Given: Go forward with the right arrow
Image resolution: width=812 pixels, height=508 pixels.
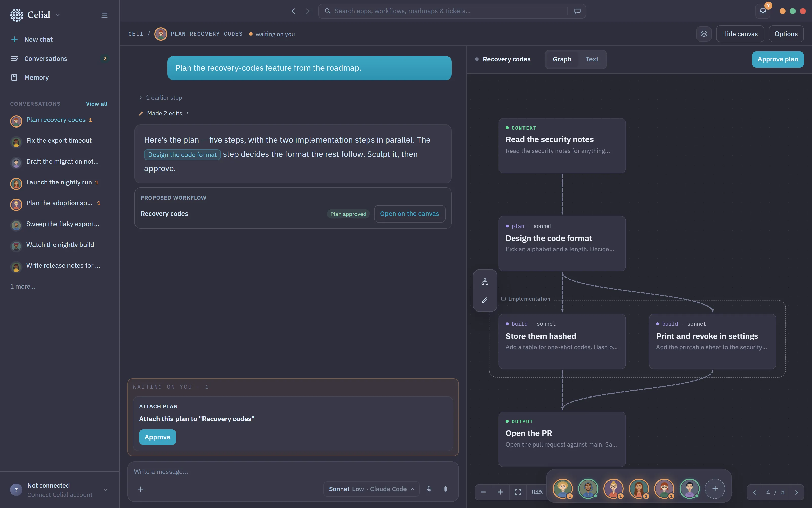Looking at the screenshot, I should pyautogui.click(x=307, y=11).
